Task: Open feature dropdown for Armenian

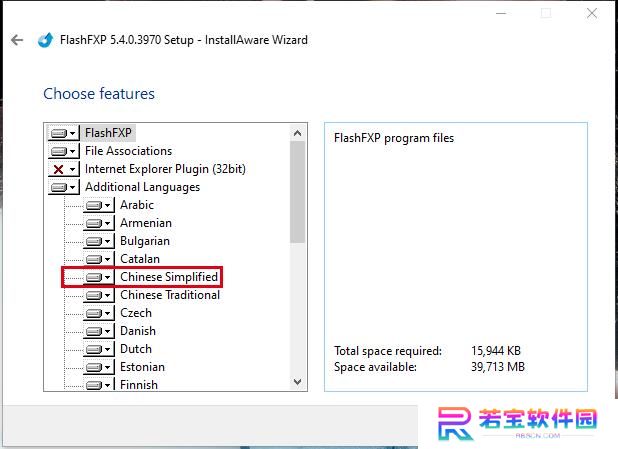Action: click(99, 224)
